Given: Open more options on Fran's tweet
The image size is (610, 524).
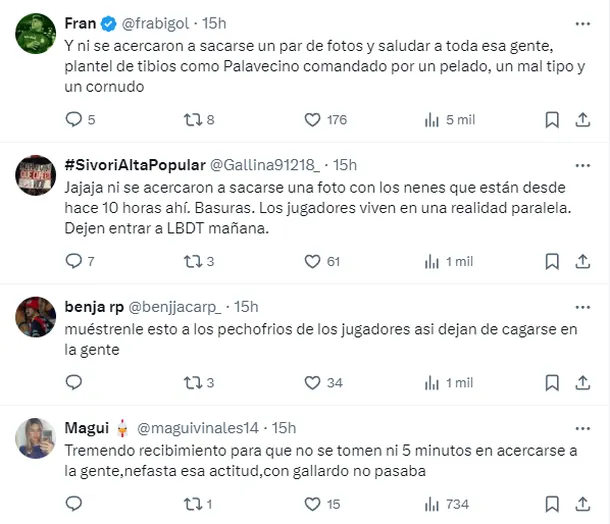Looking at the screenshot, I should click(x=582, y=23).
